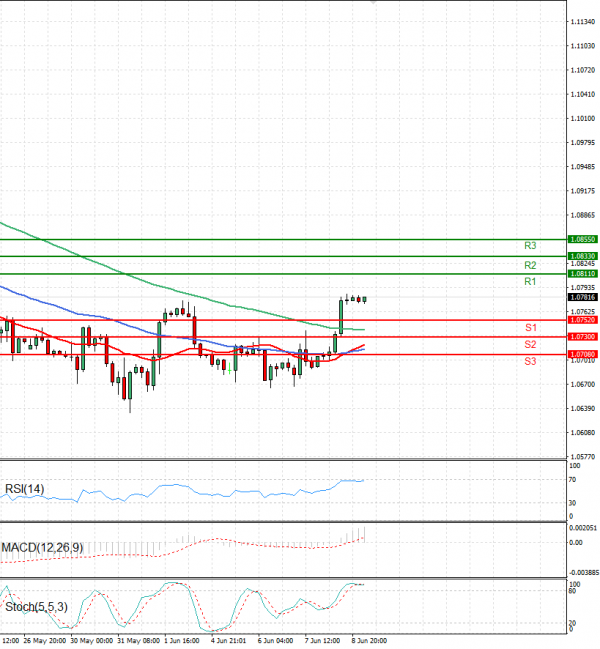Screen dimensions: 600x649
Task: Click the 8 Jun 20:00 time label
Action: point(368,640)
